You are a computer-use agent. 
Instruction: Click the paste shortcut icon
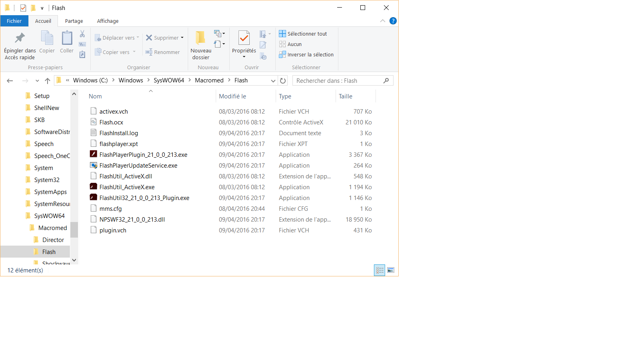pos(82,54)
